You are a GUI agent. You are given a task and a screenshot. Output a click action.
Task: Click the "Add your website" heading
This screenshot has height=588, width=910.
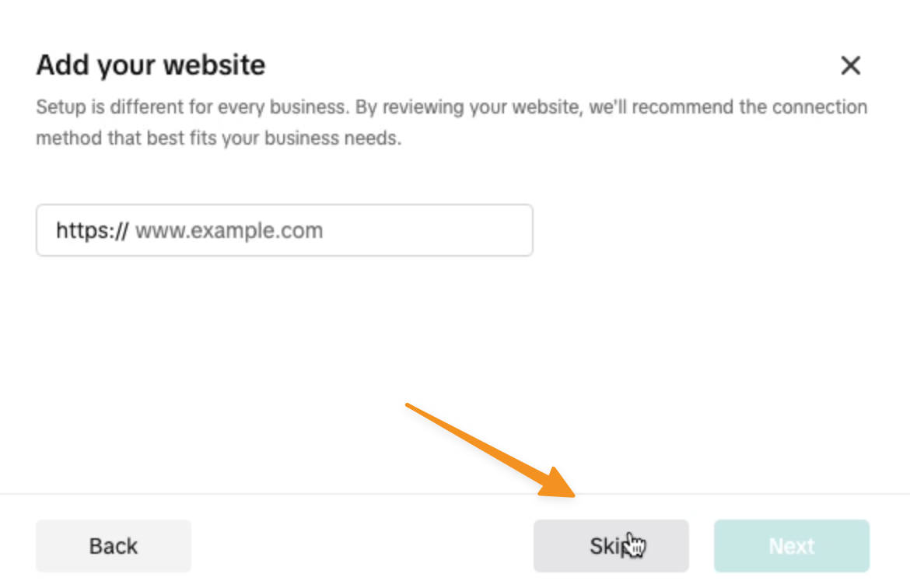[150, 65]
